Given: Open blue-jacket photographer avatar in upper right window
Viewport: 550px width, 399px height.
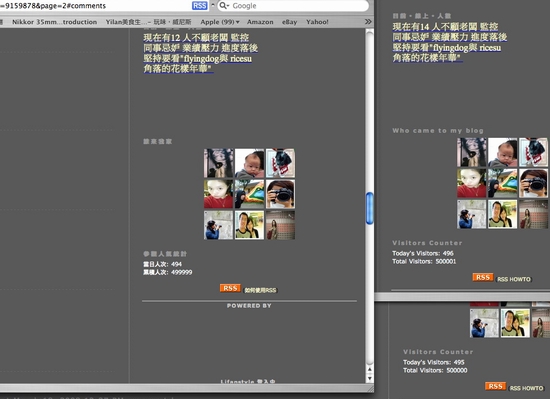Looking at the screenshot, I should (x=472, y=214).
